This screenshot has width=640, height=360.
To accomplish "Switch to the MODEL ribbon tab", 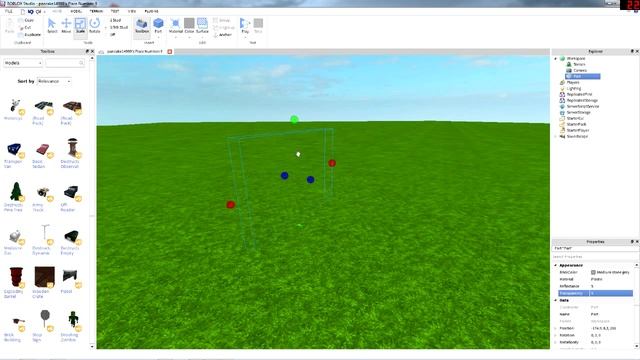I will (76, 11).
